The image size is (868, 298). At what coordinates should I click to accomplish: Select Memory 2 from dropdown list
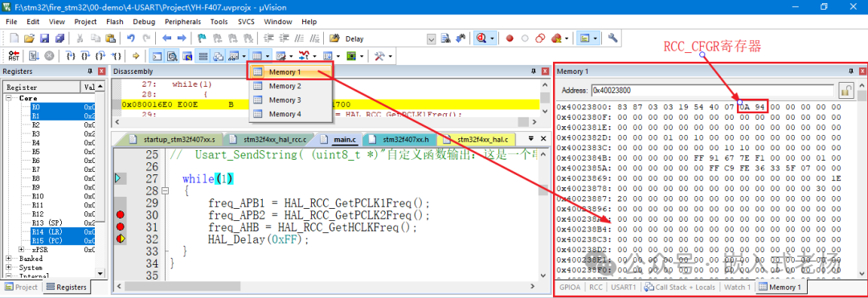(x=291, y=86)
